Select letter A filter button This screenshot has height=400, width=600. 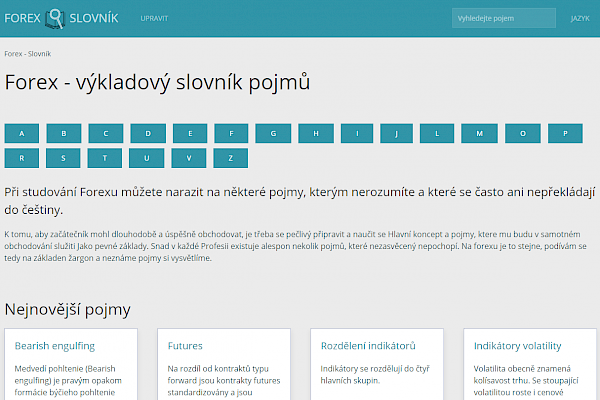click(22, 133)
